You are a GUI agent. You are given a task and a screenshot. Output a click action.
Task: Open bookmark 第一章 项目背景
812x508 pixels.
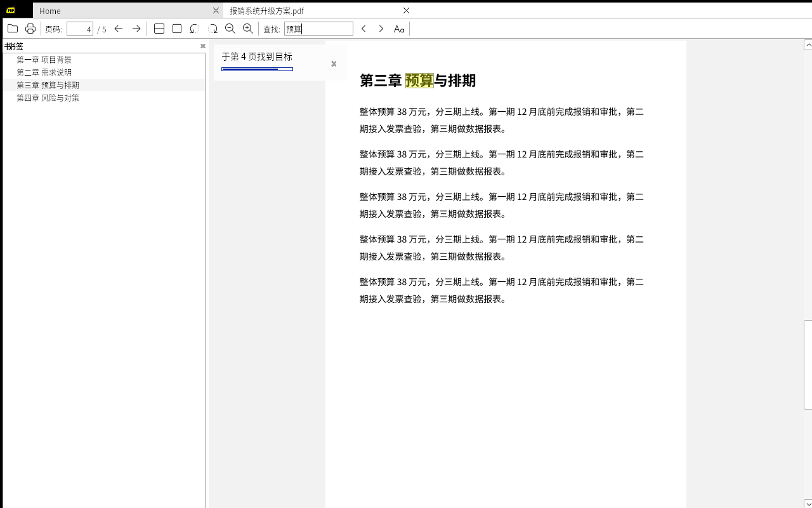[44, 60]
